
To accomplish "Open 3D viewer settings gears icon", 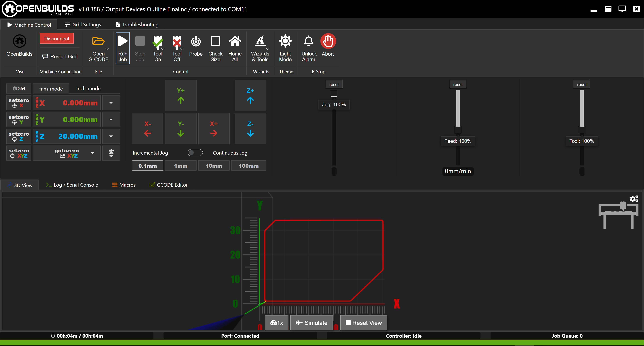I will click(634, 199).
